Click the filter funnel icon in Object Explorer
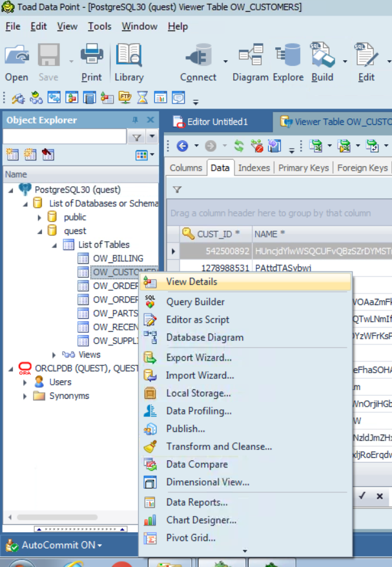392x567 pixels. coord(136,138)
